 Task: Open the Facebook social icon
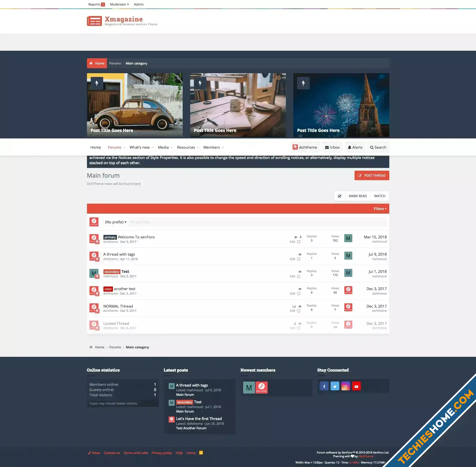point(324,386)
